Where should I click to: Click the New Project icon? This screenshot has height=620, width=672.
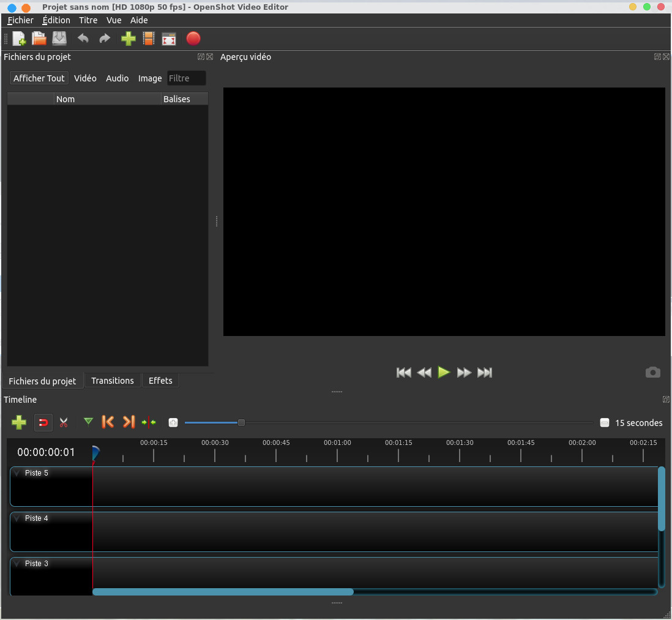pyautogui.click(x=19, y=39)
